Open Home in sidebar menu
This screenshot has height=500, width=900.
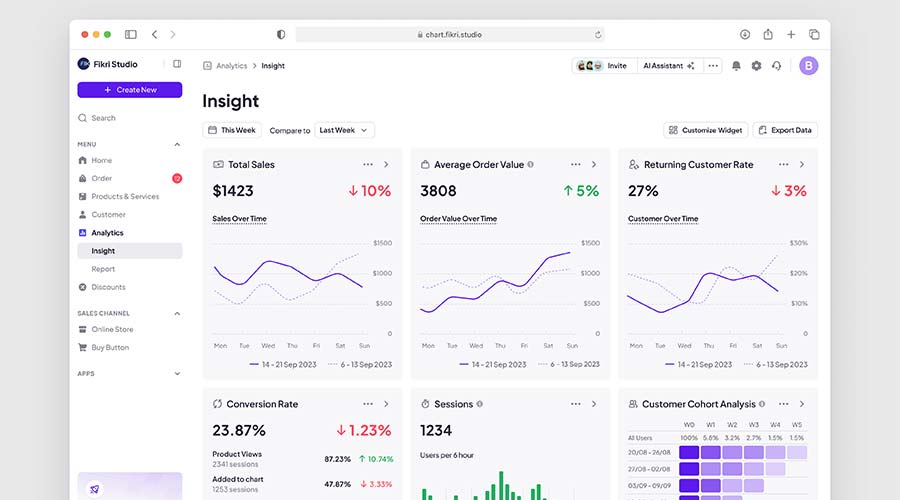pos(130,161)
